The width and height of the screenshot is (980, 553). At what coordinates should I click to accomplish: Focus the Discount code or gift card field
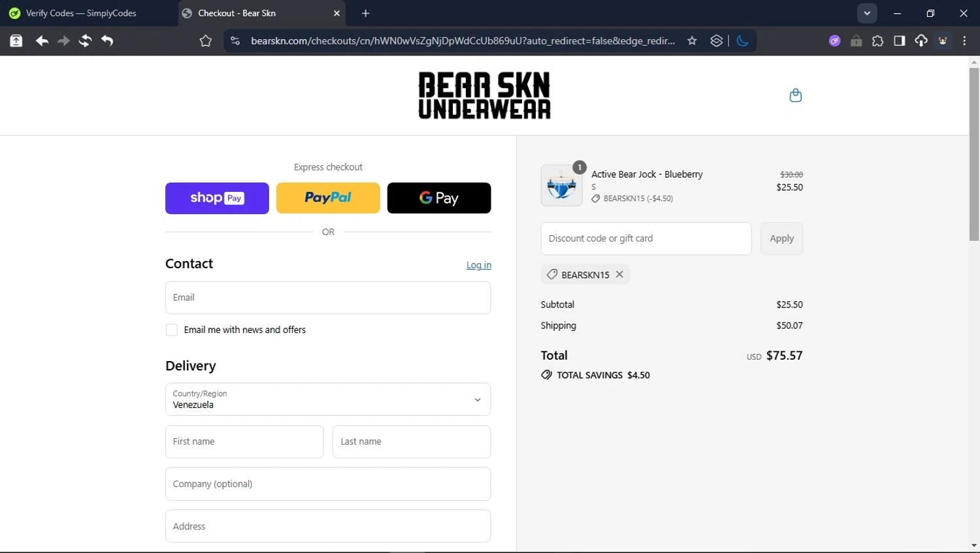coord(646,238)
